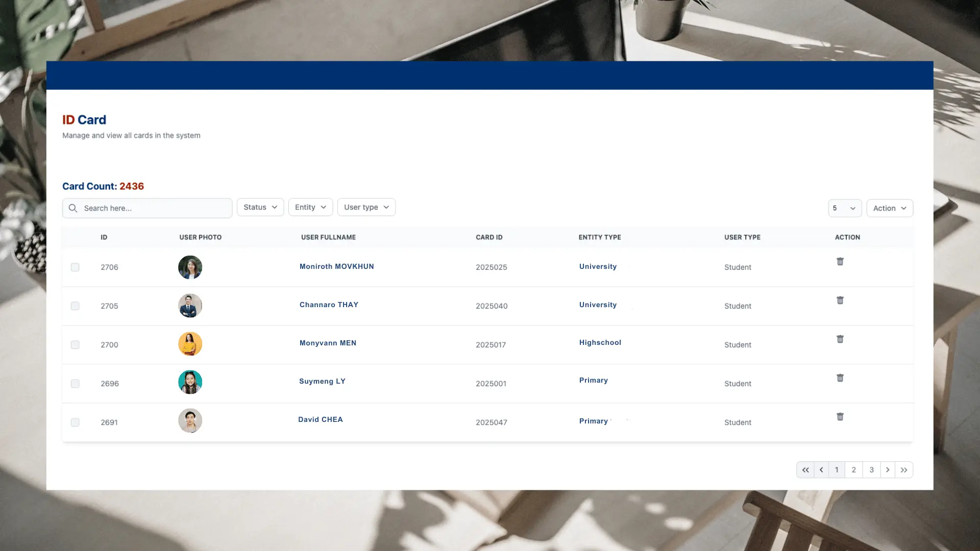980x551 pixels.
Task: Go to page 3 in pagination
Action: point(871,470)
